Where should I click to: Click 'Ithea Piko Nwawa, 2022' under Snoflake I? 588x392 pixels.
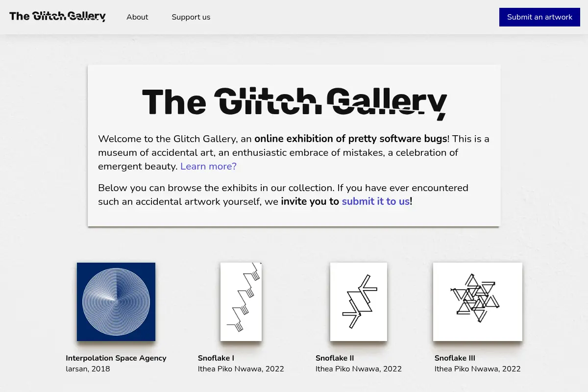pos(241,369)
